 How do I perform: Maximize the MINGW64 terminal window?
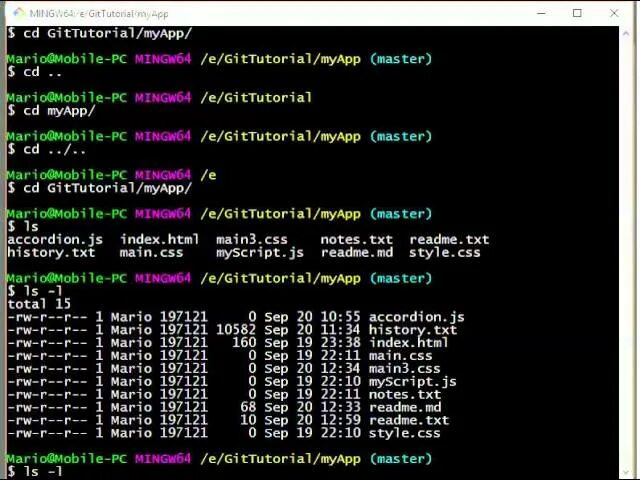tap(577, 13)
